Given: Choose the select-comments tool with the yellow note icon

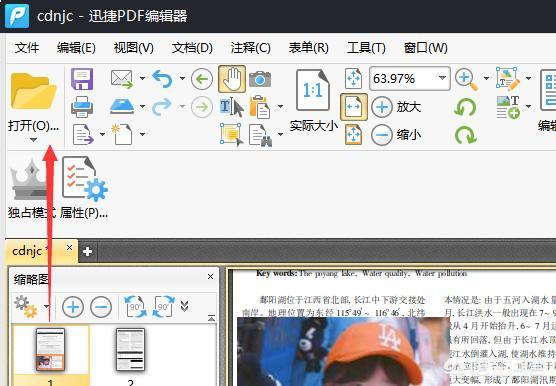Looking at the screenshot, I should [x=232, y=134].
